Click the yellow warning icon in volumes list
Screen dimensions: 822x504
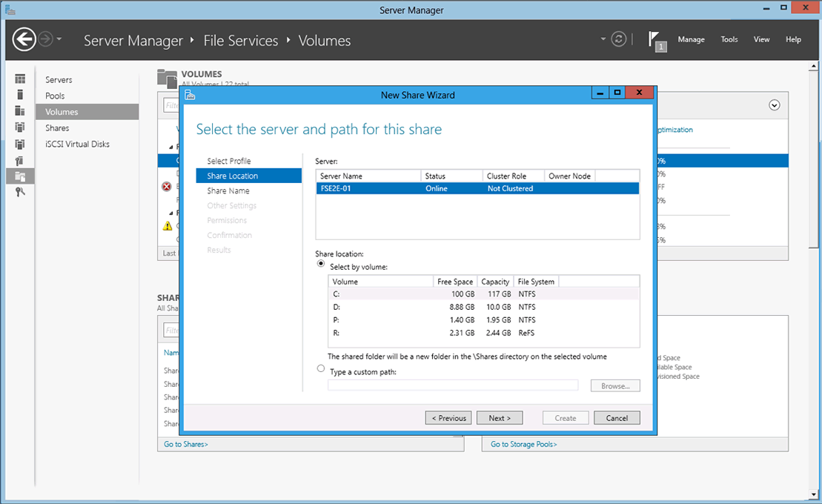click(168, 226)
